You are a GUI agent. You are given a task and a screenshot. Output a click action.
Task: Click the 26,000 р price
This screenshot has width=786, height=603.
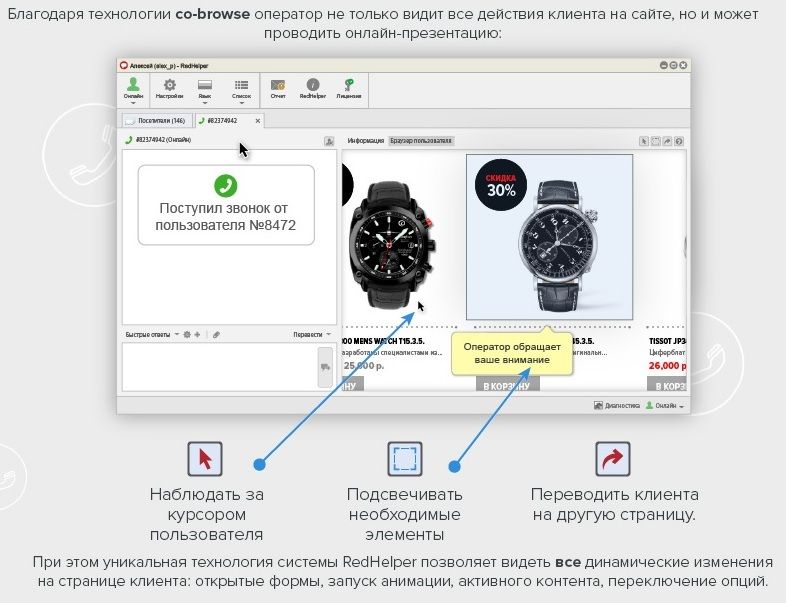pos(667,366)
